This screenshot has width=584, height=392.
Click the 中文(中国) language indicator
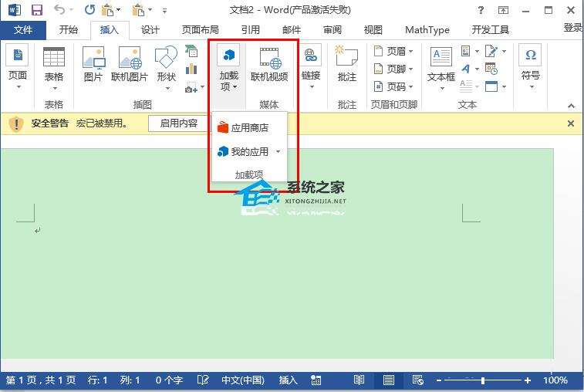click(243, 380)
